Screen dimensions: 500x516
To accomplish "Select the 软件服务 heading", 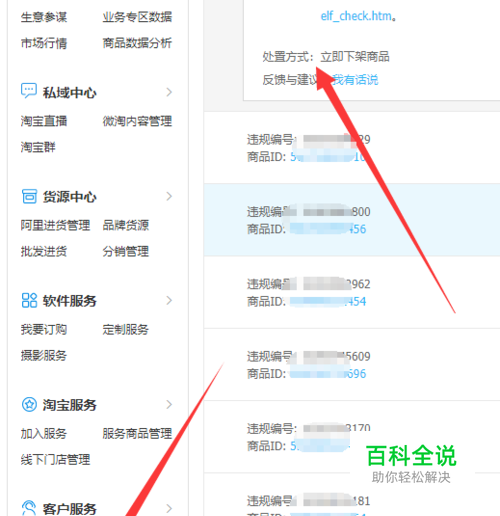I will tap(69, 301).
